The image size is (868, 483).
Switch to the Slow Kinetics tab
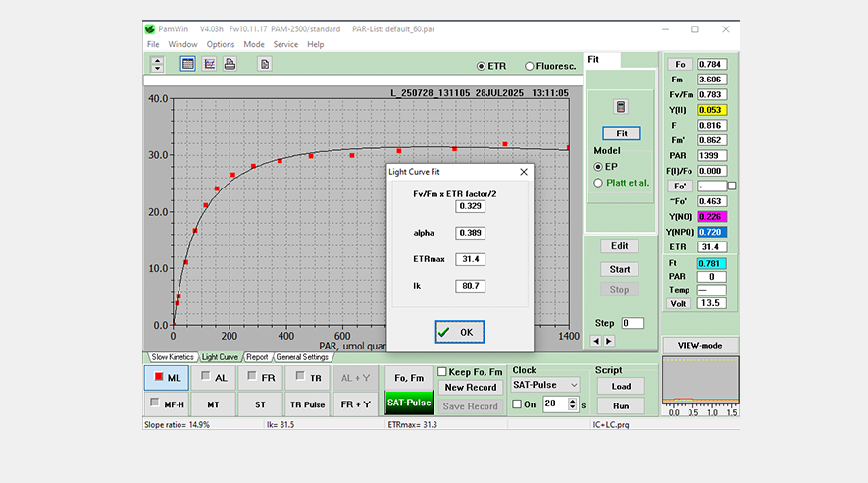click(173, 357)
